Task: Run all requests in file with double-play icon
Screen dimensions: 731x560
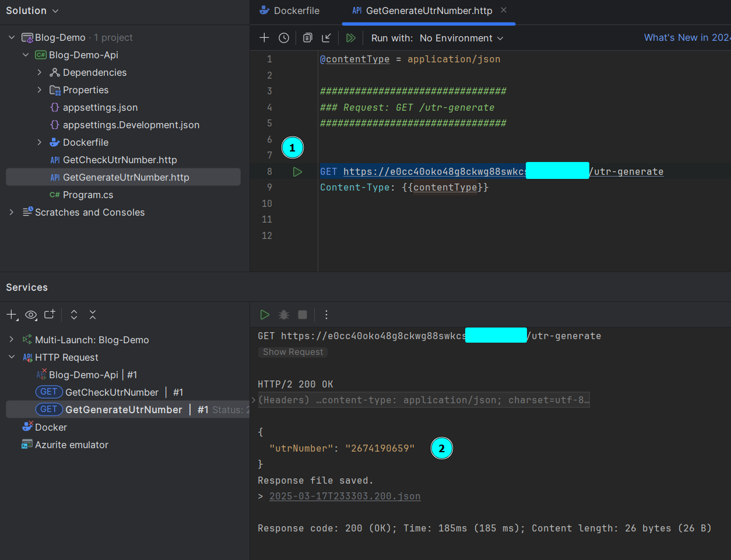Action: pos(351,37)
